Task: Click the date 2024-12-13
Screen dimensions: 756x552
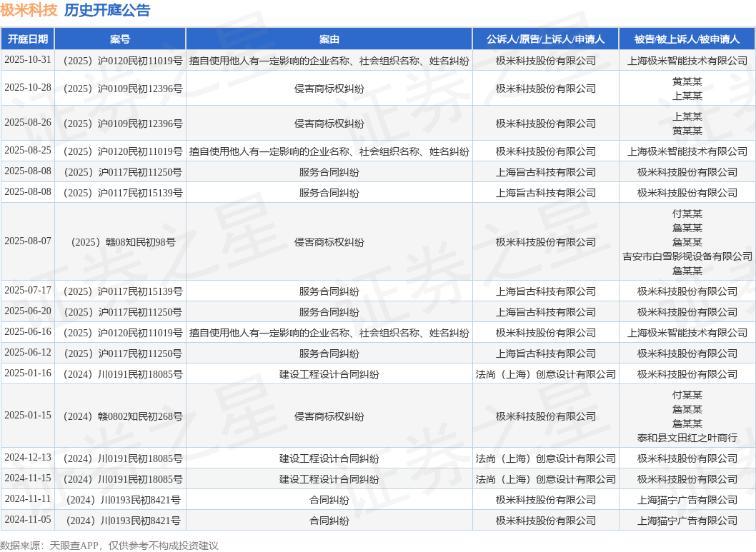Action: click(27, 458)
